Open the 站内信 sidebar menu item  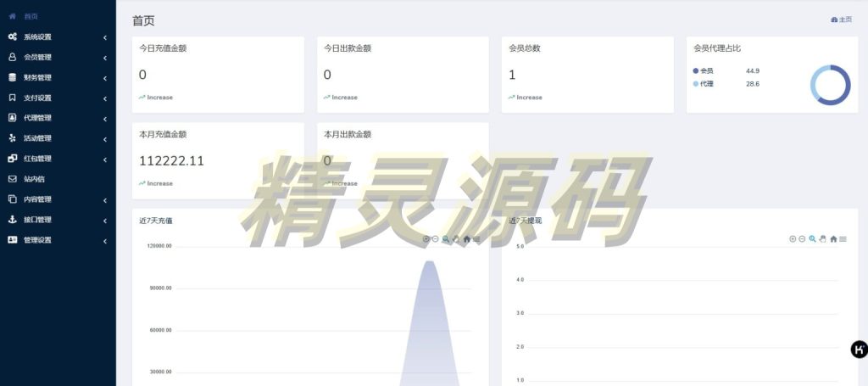(x=58, y=179)
